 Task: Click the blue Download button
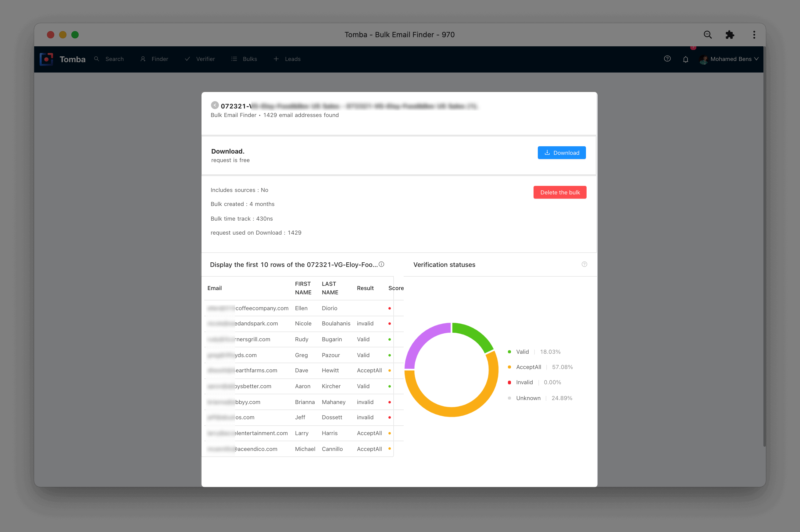coord(561,153)
